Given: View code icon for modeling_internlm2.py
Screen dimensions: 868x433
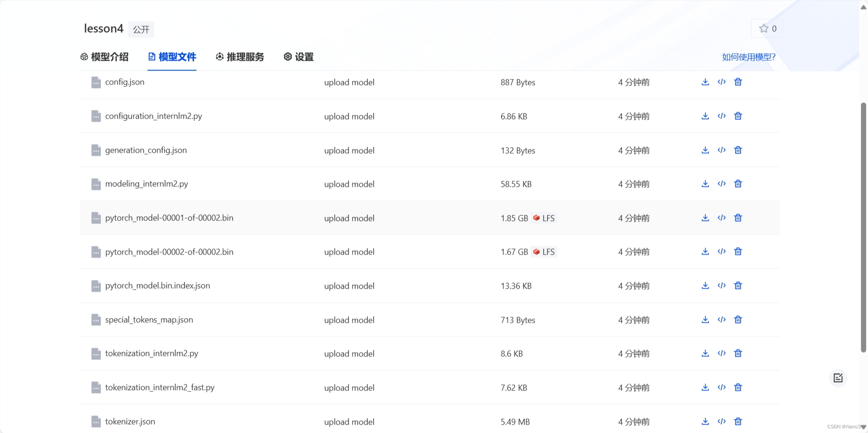Looking at the screenshot, I should point(721,184).
